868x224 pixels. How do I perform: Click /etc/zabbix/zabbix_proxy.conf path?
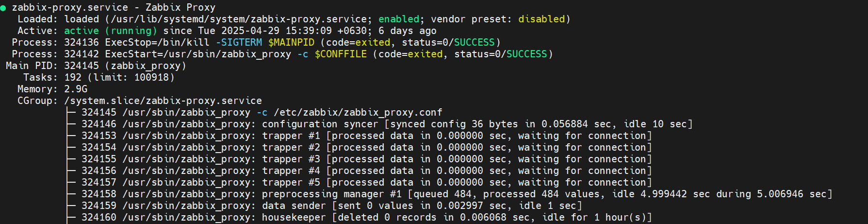pos(358,112)
